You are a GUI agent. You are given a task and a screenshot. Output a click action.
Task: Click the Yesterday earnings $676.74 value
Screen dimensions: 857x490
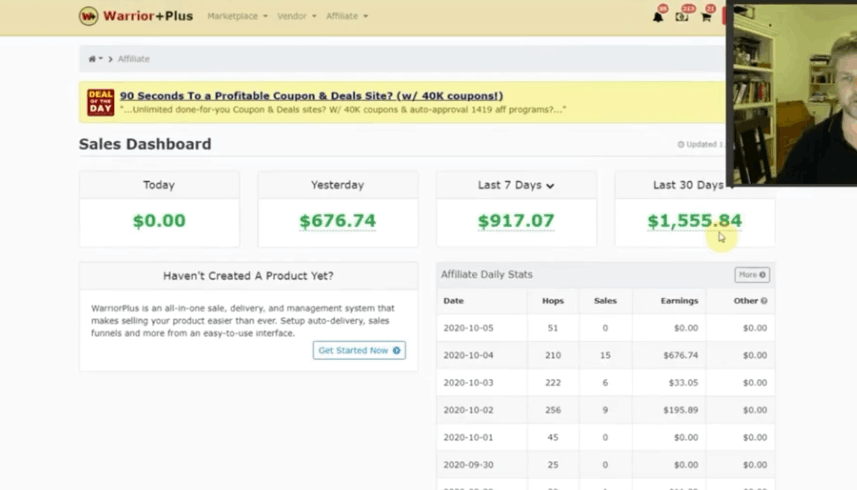337,221
